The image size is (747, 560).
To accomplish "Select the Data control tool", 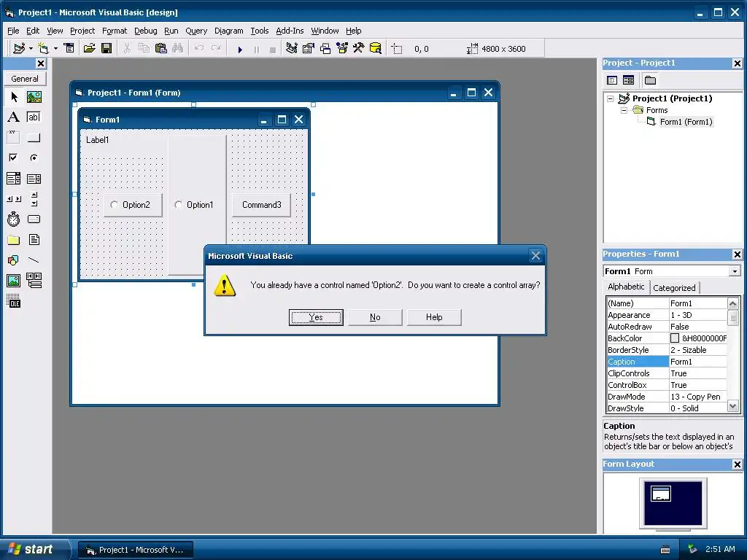I will [x=34, y=281].
